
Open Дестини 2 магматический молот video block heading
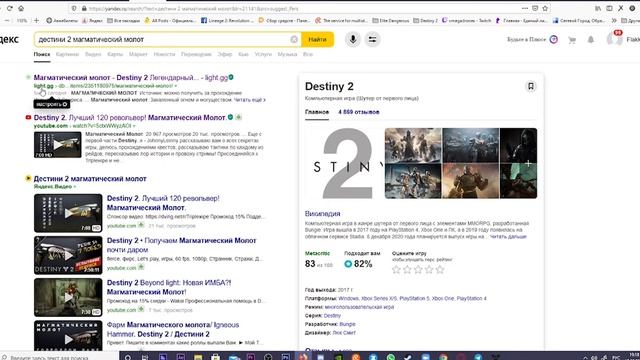(90, 179)
